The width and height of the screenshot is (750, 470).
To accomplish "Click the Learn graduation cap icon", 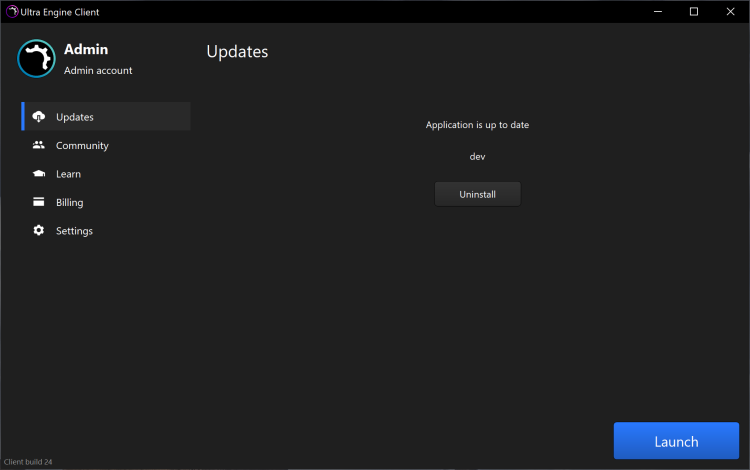I will tap(39, 174).
